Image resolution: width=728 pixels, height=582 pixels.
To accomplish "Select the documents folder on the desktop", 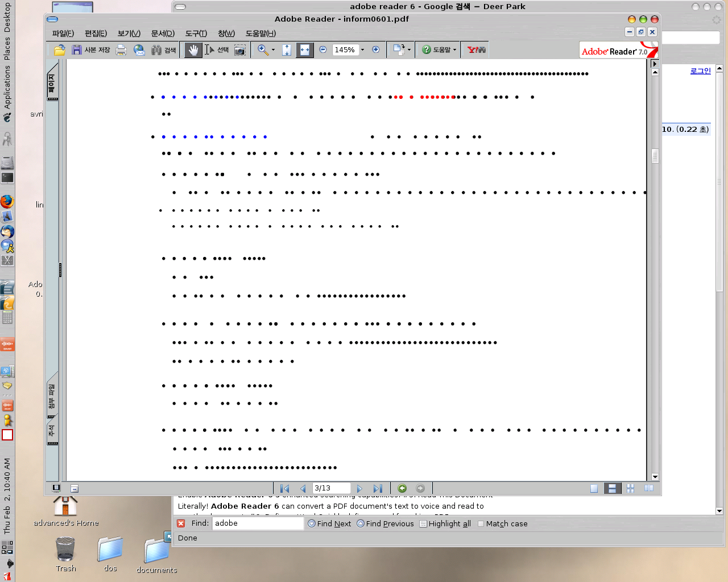I will [156, 555].
